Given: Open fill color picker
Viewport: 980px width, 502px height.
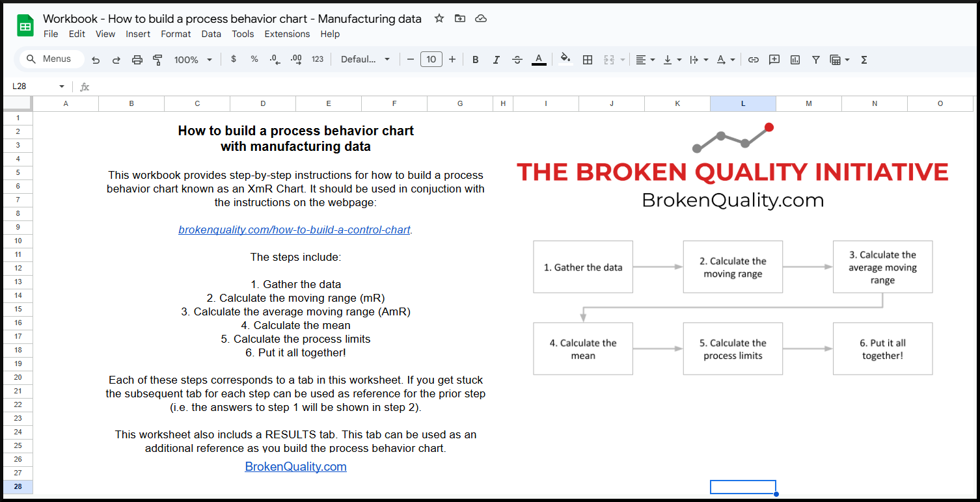Looking at the screenshot, I should [x=565, y=59].
